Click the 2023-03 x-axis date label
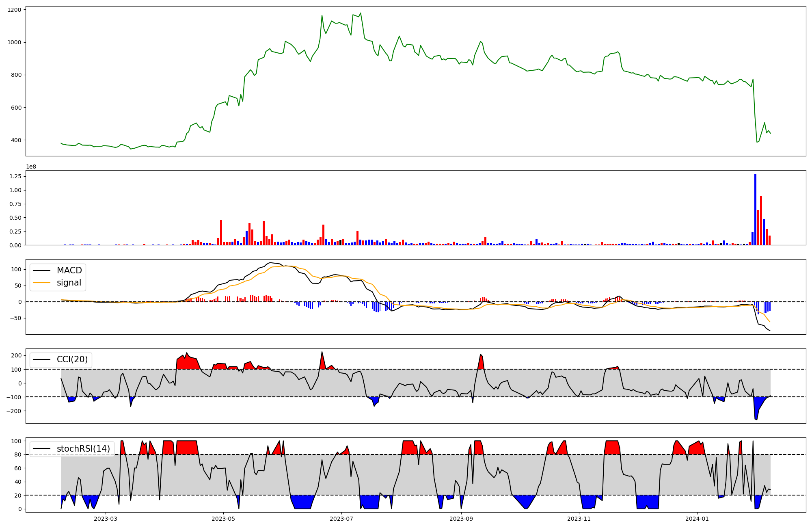The width and height of the screenshot is (812, 528). click(x=106, y=519)
